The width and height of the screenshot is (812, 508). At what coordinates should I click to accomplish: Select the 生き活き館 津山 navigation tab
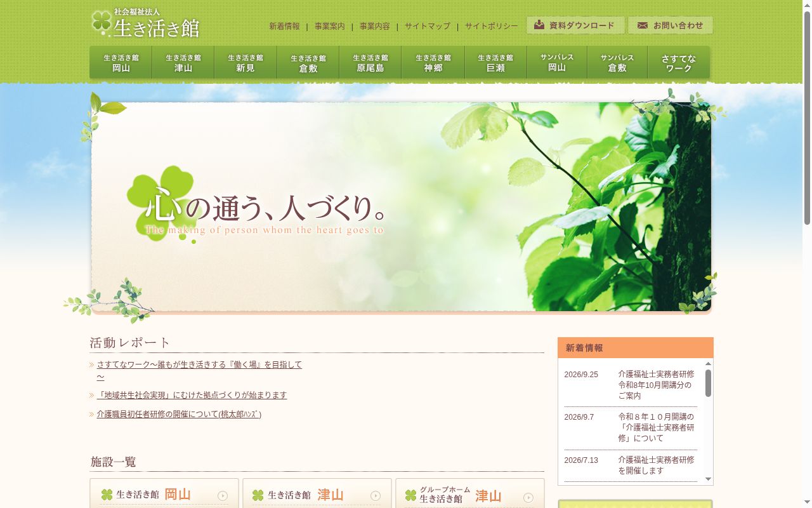[183, 62]
